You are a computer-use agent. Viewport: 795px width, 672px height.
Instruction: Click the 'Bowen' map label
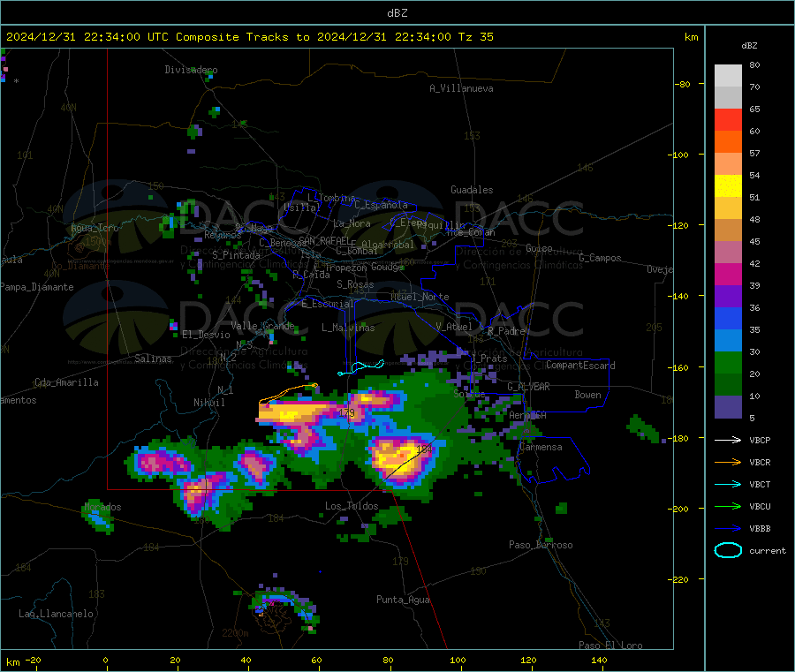coord(587,395)
